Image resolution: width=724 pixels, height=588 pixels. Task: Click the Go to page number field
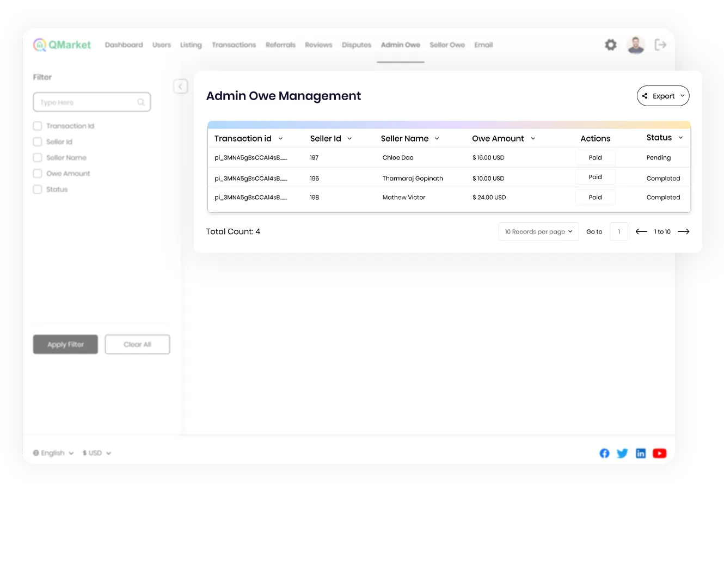click(x=619, y=232)
